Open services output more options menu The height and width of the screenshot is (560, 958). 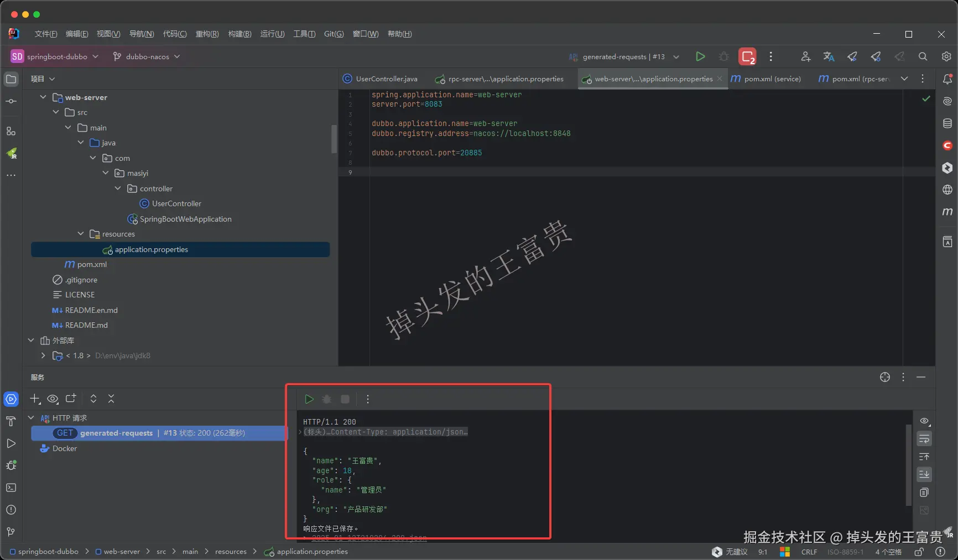368,399
